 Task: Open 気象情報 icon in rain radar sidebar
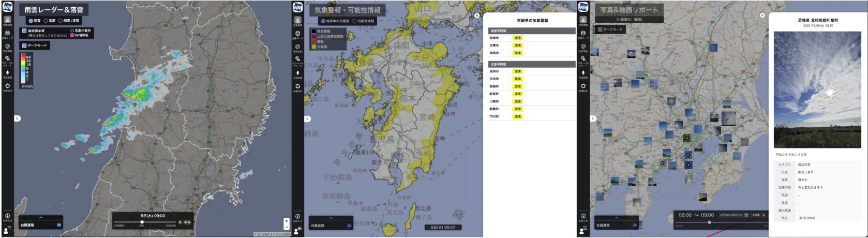pyautogui.click(x=7, y=21)
